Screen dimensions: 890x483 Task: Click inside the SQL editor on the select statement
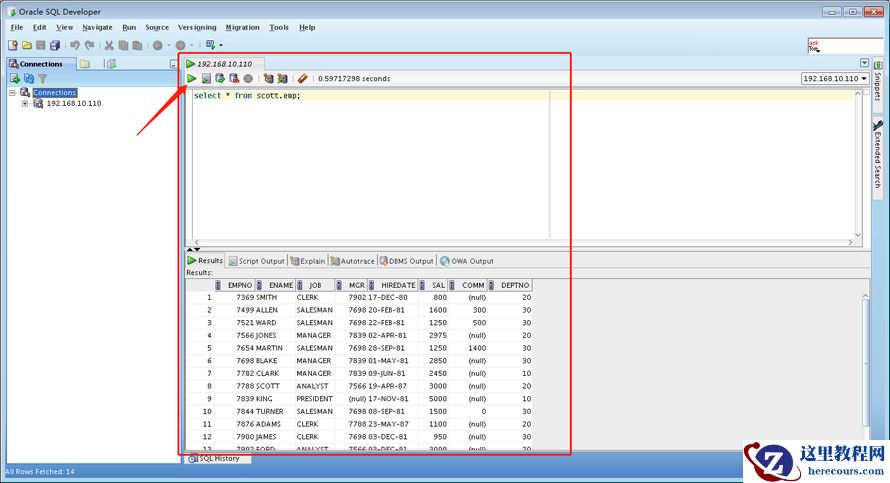pos(247,95)
